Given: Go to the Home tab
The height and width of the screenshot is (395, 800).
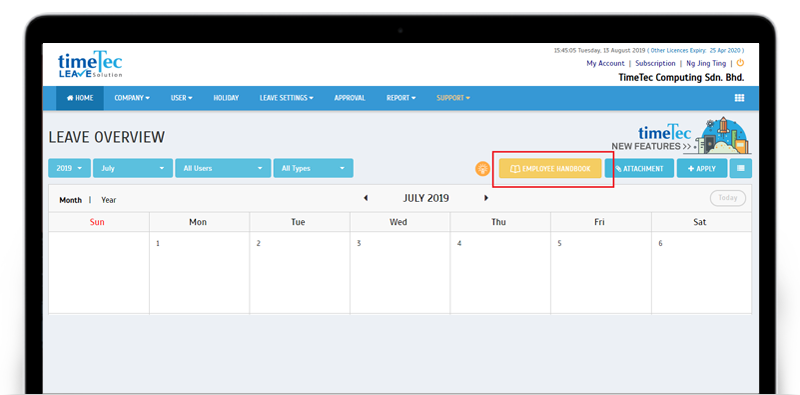Looking at the screenshot, I should tap(80, 98).
